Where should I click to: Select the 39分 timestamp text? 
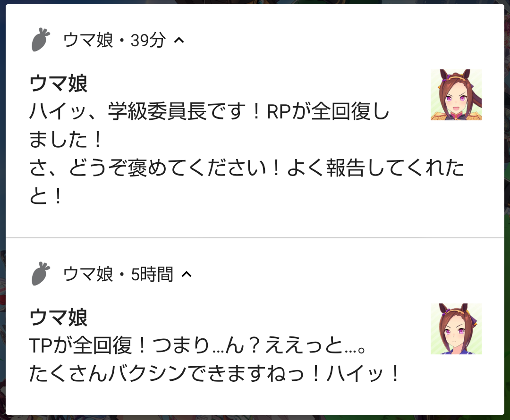pos(148,40)
